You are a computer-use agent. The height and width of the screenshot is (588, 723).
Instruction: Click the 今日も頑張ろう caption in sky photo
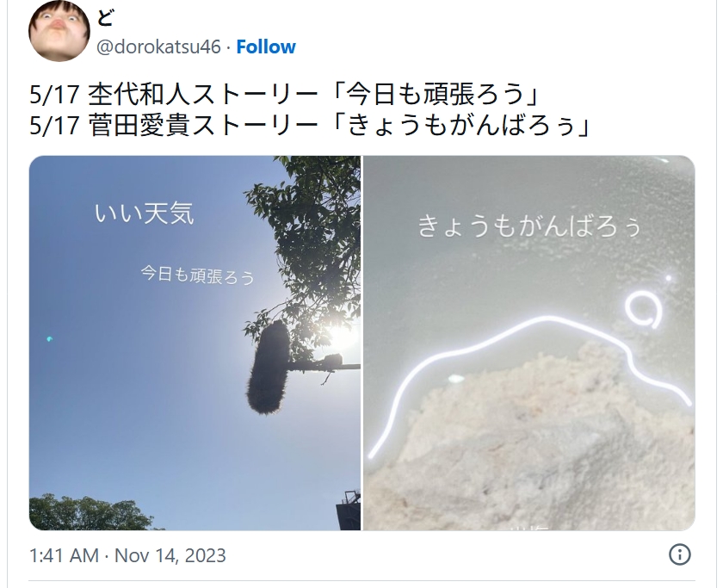click(198, 275)
